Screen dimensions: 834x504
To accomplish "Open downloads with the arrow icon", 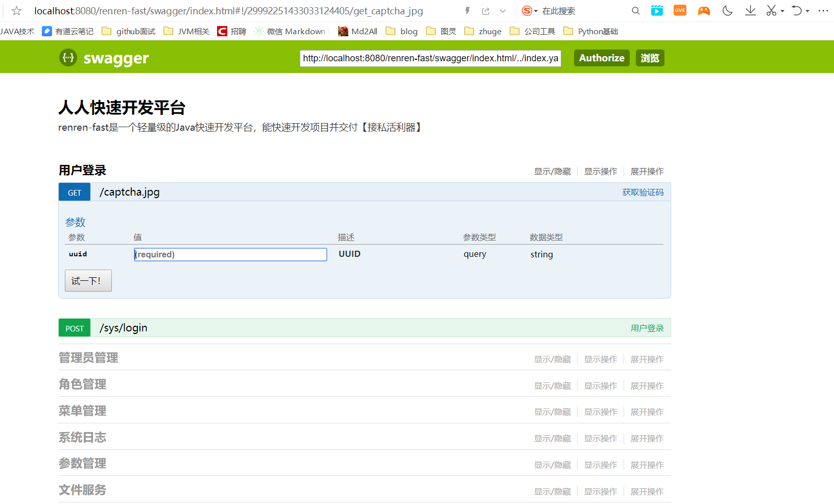I will click(750, 11).
